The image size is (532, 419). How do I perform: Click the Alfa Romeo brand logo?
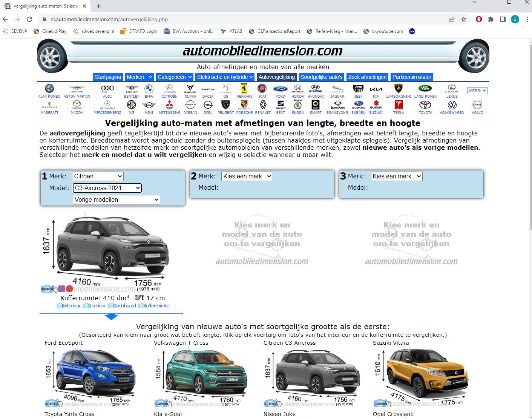[49, 89]
